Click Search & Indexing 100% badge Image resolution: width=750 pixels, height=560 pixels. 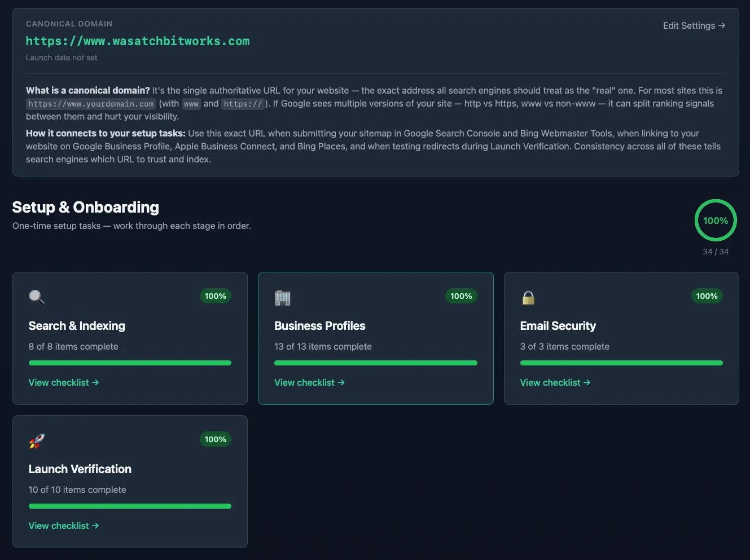point(216,296)
